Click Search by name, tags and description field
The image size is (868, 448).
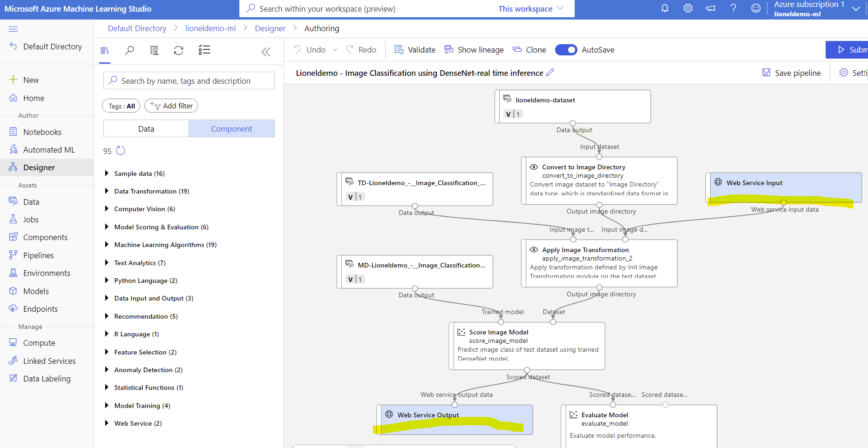[x=189, y=80]
